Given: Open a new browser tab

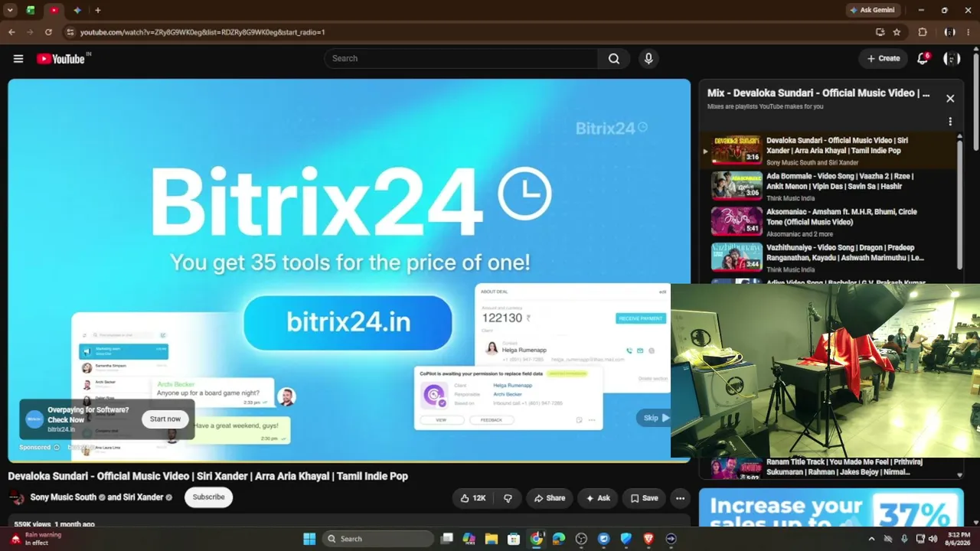Looking at the screenshot, I should coord(98,11).
